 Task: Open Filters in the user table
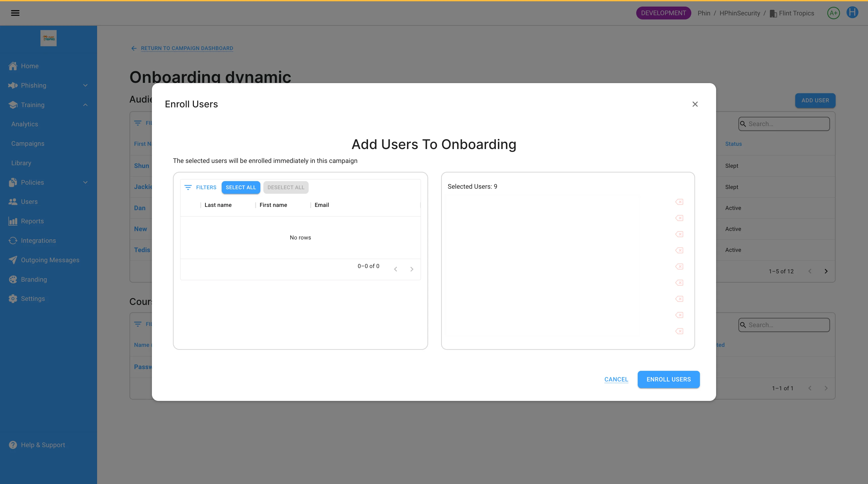pyautogui.click(x=200, y=187)
